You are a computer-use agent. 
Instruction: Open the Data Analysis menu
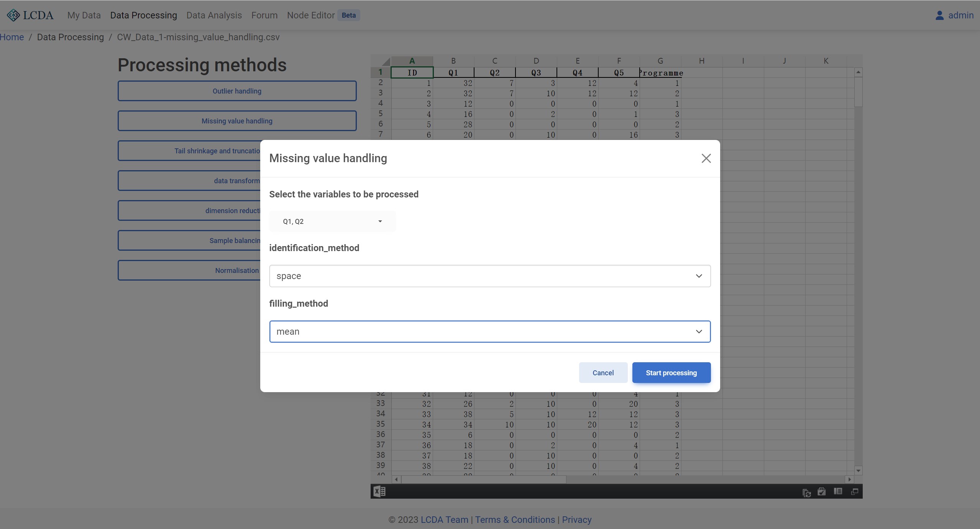(214, 15)
